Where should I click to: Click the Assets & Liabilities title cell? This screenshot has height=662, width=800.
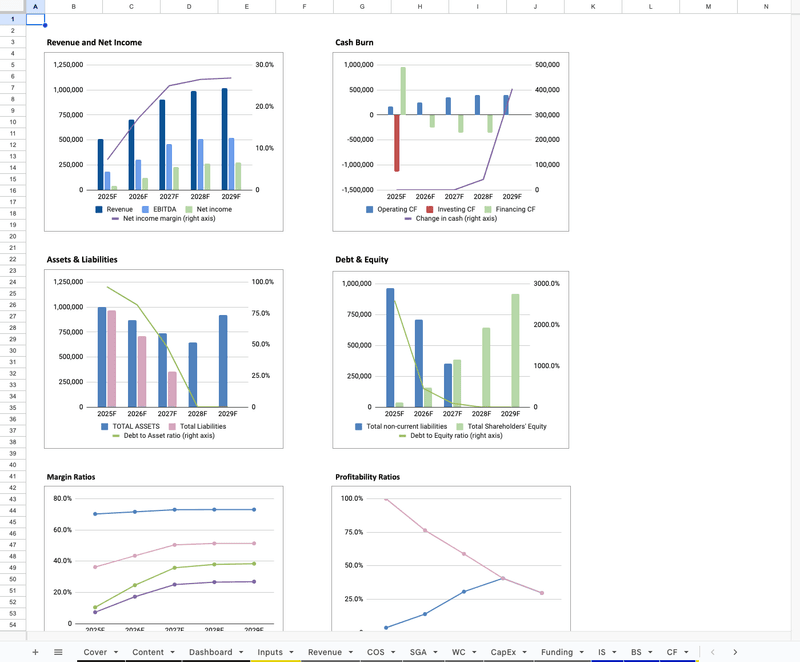click(x=82, y=259)
